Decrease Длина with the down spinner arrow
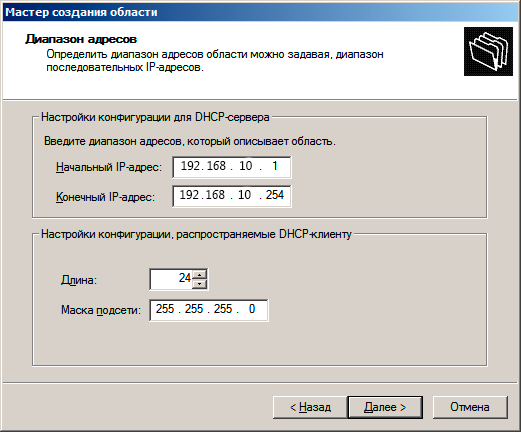Screen dimensions: 521x432 (200, 284)
